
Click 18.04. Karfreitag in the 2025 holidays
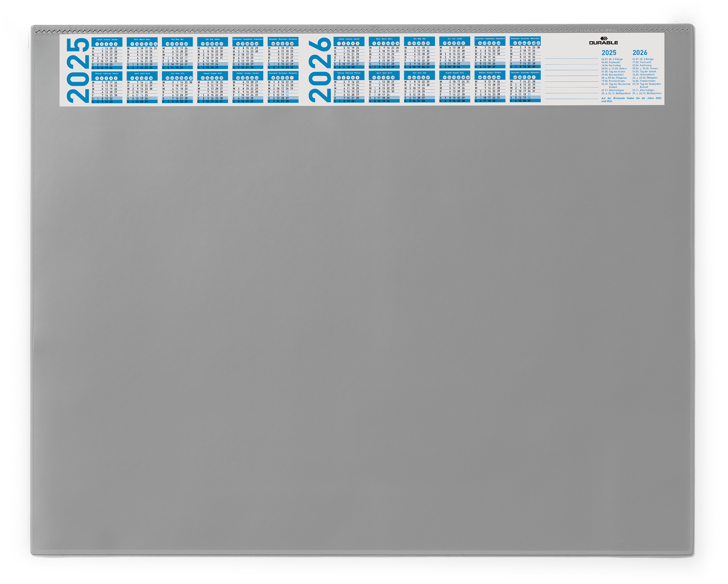point(611,65)
